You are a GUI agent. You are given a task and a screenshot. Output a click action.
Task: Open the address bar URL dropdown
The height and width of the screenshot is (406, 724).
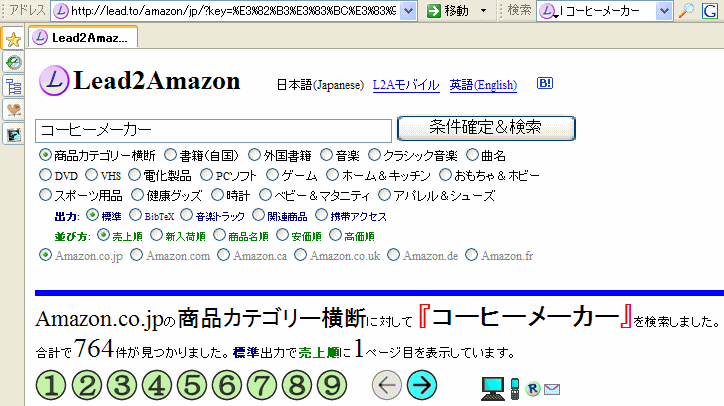click(x=408, y=11)
